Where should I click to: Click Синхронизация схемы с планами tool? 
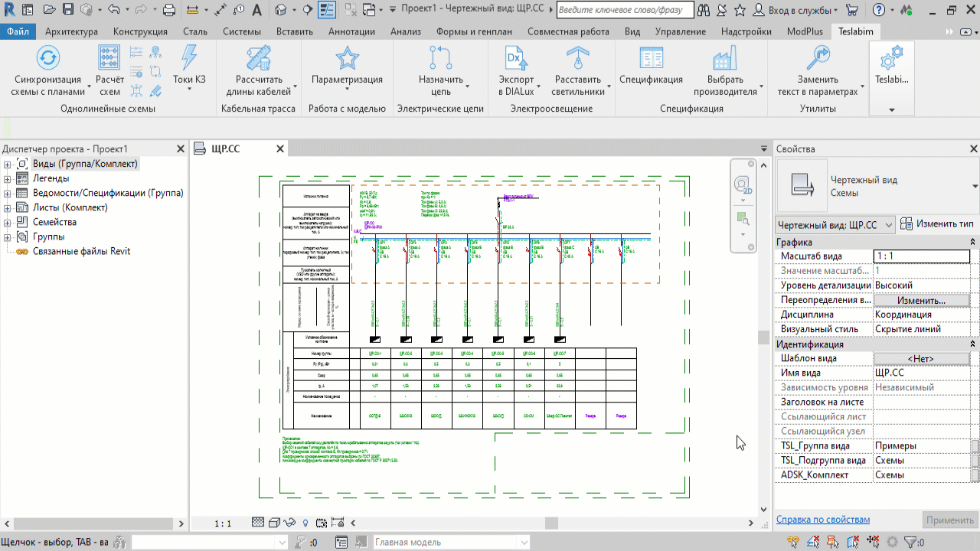coord(47,70)
